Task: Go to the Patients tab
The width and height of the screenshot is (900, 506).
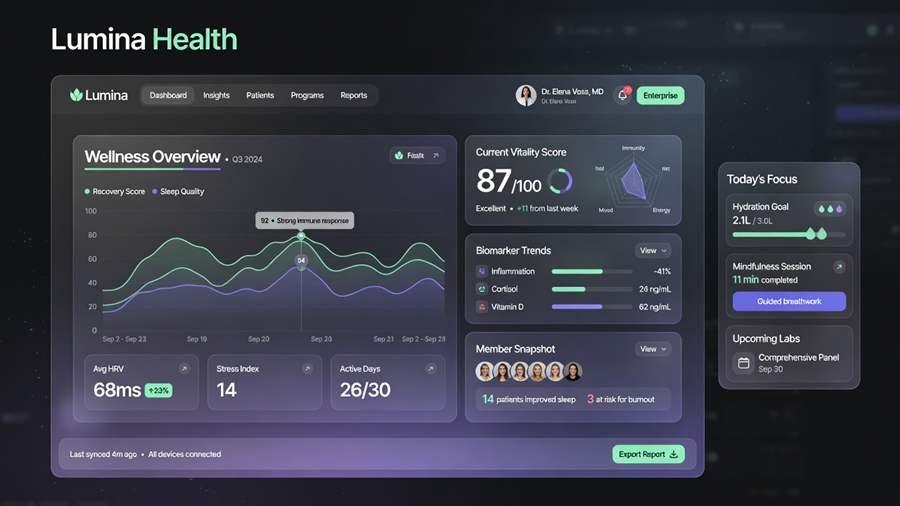Action: (x=260, y=95)
